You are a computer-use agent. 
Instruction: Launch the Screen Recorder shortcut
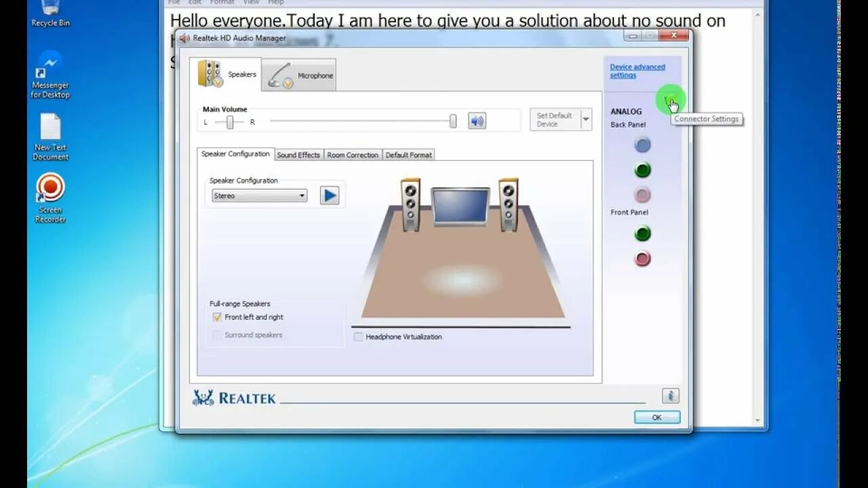(50, 199)
